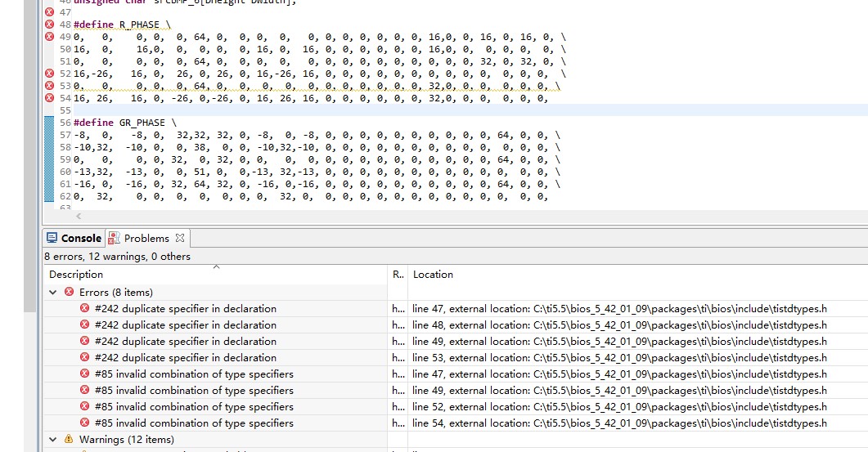The image size is (868, 452).
Task: Click the error marker on line 48
Action: pos(49,25)
